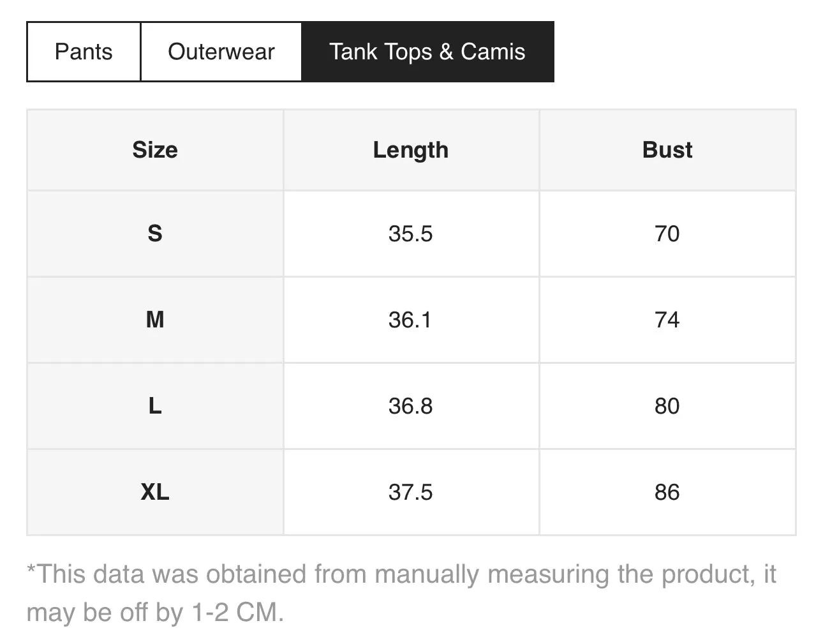Click the 37.5 length cell
This screenshot has height=644, width=823.
pyautogui.click(x=411, y=492)
